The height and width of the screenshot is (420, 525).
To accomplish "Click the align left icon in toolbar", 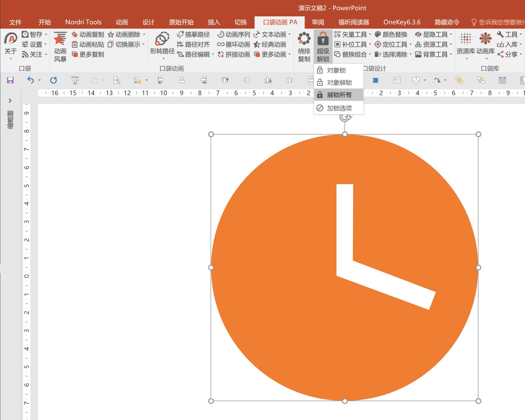I will [x=161, y=80].
